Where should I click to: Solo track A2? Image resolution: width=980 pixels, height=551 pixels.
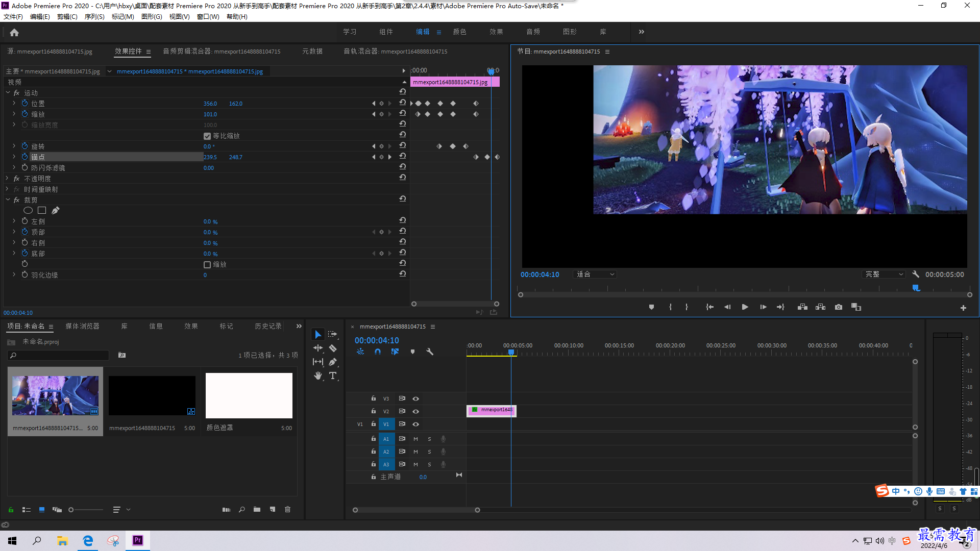429,452
